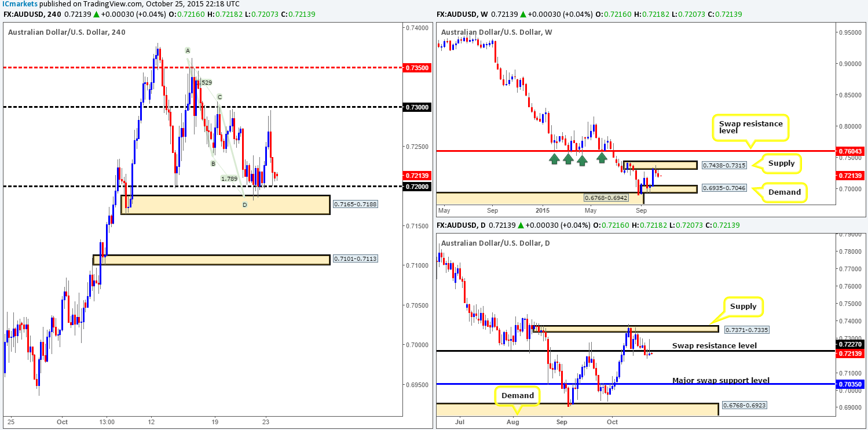Click the 0.6768-0.6923 demand zone label
This screenshot has width=868, height=430.
(x=745, y=404)
